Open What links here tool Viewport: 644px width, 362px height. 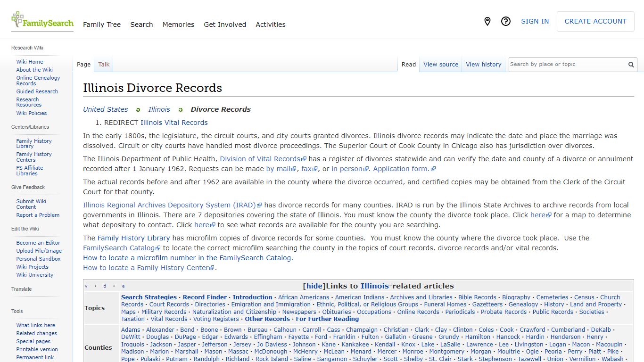click(36, 325)
